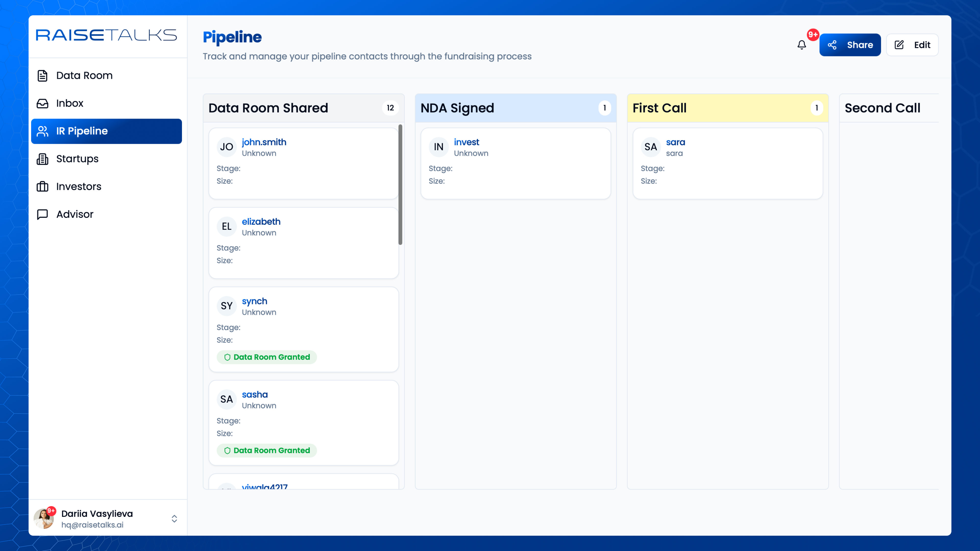Click the Inbox tray icon

(42, 103)
